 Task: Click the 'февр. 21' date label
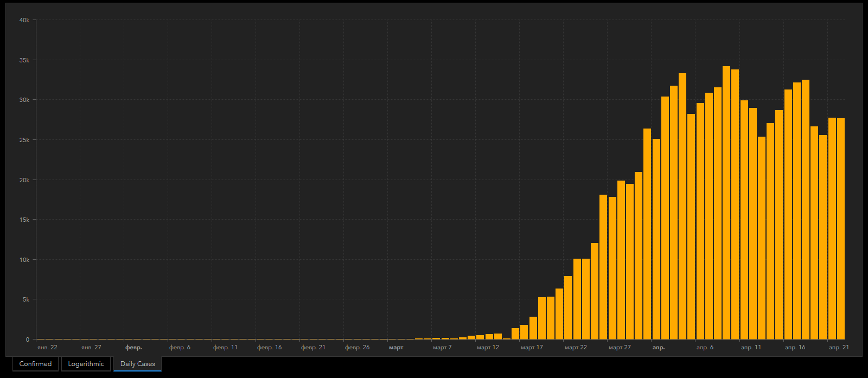[x=314, y=347]
